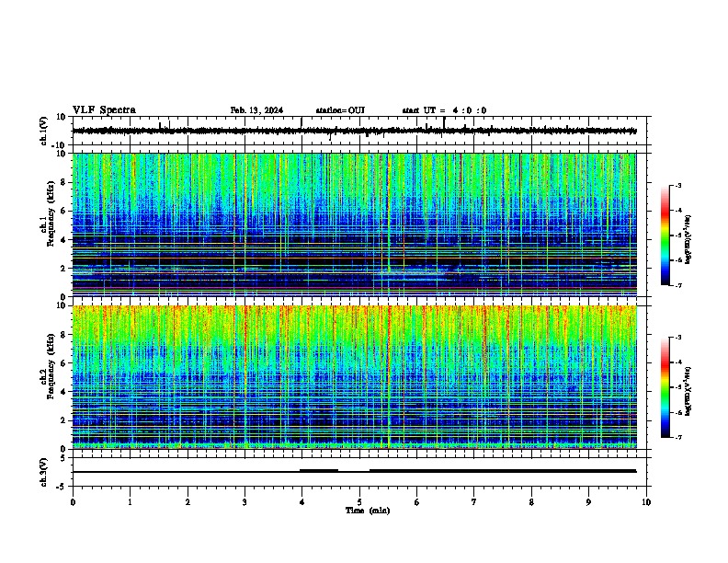Click the time axis tick label "9"
The height and width of the screenshot is (563, 728).
pos(588,502)
